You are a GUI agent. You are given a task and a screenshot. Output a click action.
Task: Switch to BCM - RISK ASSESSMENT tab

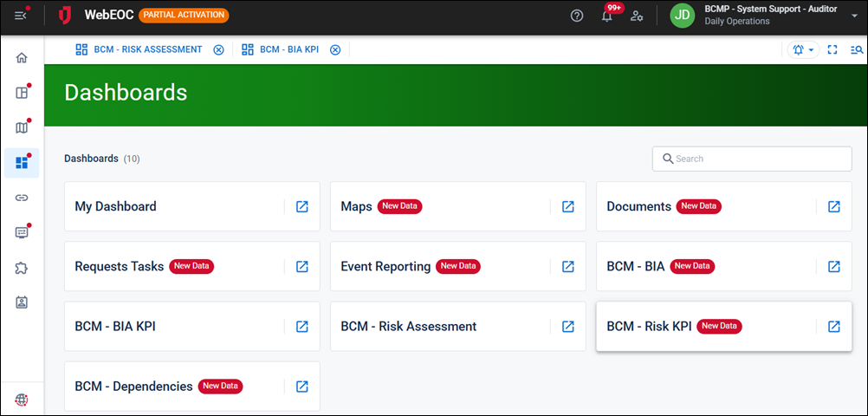pos(147,49)
